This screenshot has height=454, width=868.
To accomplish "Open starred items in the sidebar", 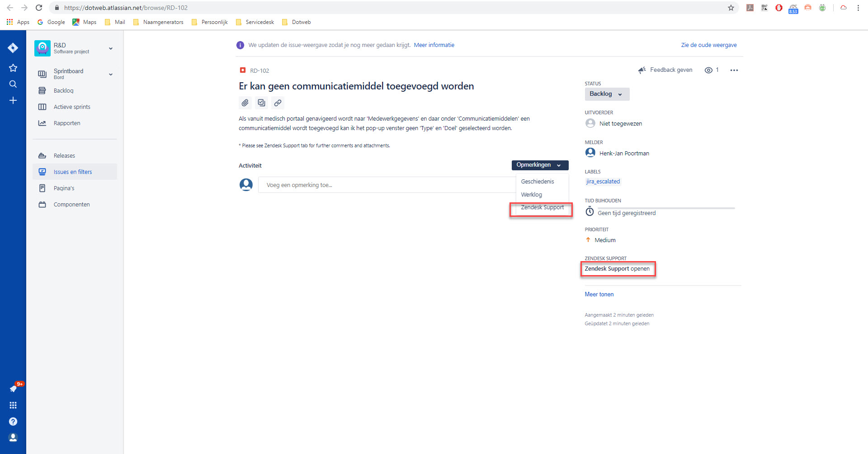I will (13, 68).
